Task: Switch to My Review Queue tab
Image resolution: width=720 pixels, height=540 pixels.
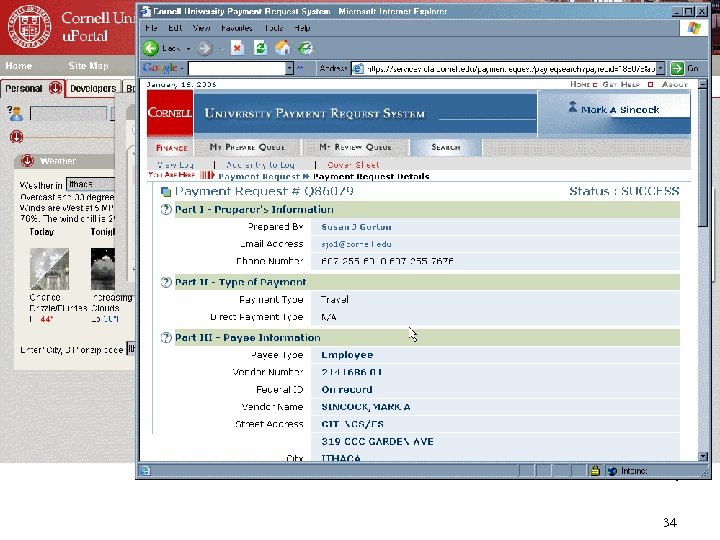Action: pyautogui.click(x=355, y=147)
